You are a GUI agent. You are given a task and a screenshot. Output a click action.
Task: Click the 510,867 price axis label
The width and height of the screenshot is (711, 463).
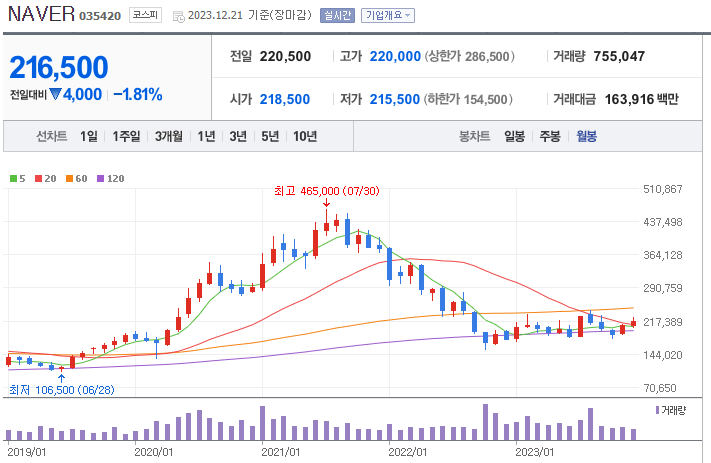[663, 189]
